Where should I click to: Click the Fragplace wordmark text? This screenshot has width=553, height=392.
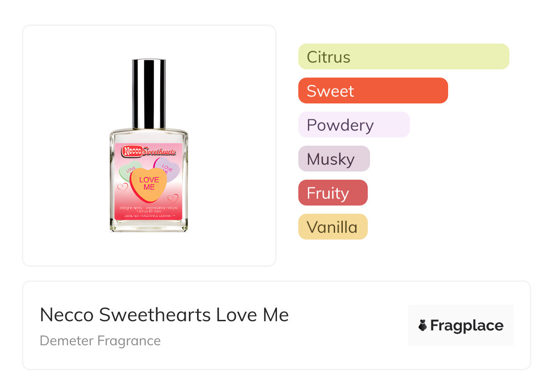[466, 325]
